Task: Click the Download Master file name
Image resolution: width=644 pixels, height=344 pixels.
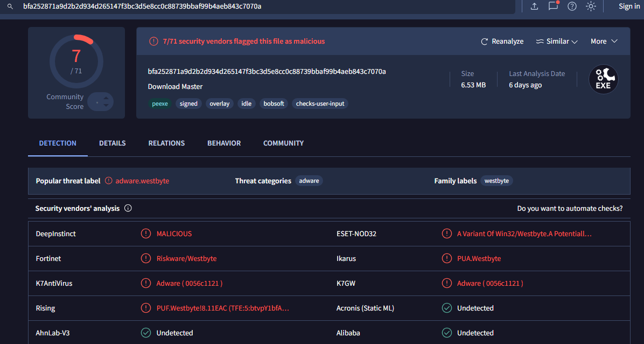Action: click(176, 86)
